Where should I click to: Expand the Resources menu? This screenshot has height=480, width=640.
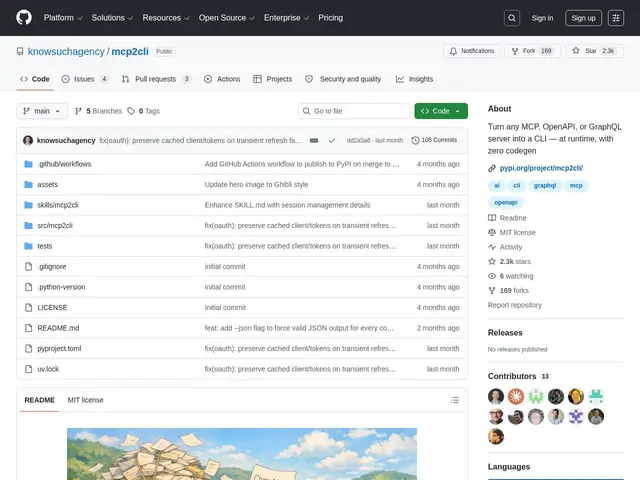(x=166, y=18)
